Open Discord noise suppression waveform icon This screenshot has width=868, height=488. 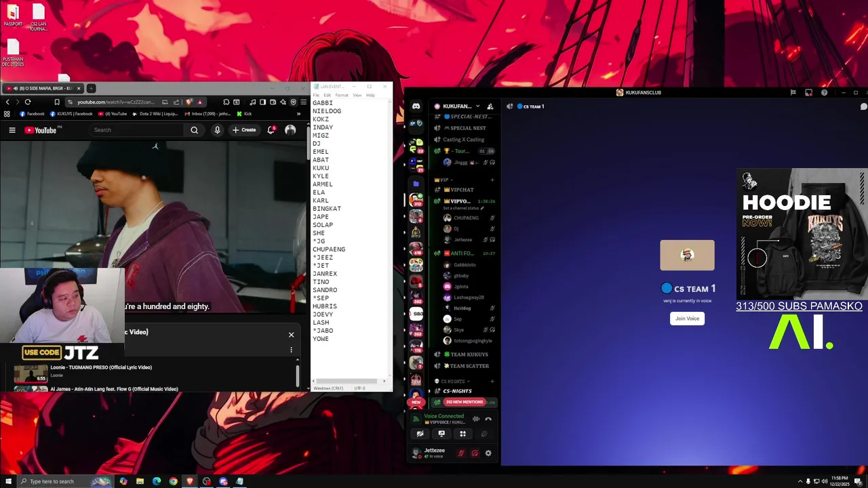point(476,419)
